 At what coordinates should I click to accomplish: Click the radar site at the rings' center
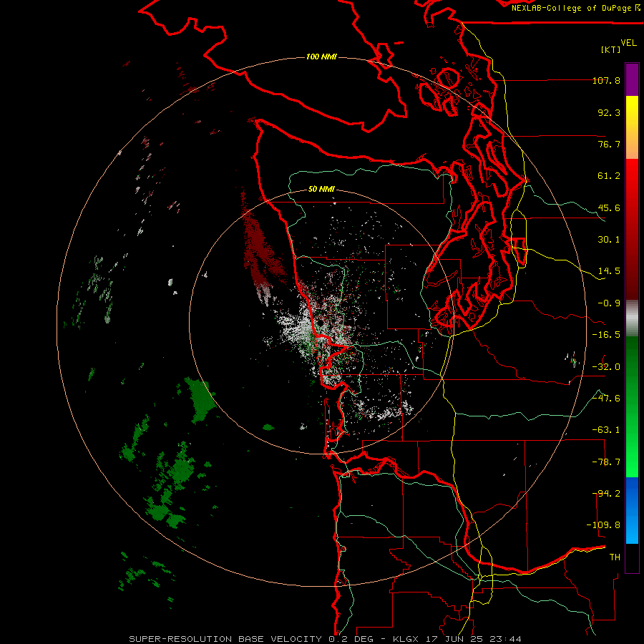320,323
